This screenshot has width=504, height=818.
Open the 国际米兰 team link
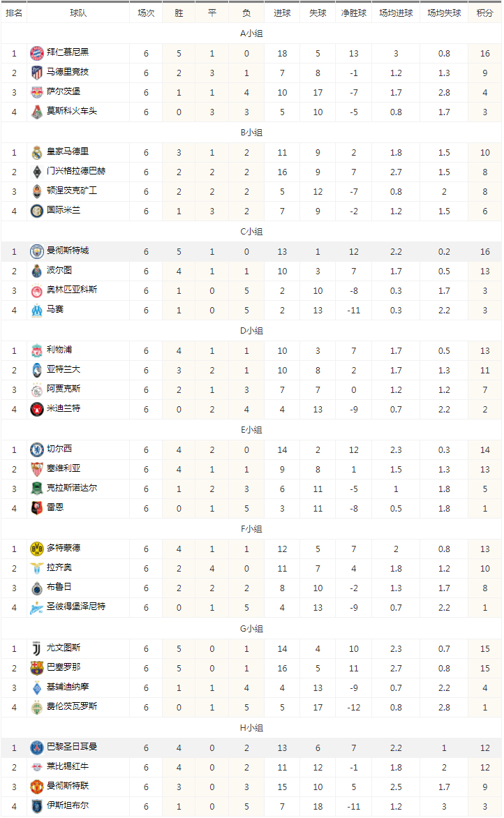(63, 210)
